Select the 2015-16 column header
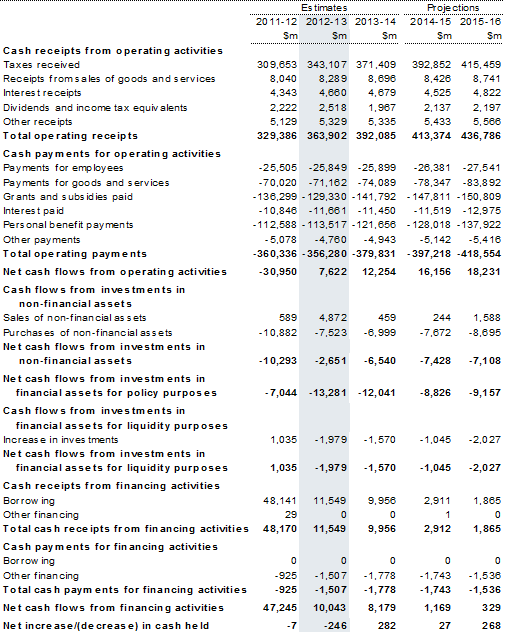The height and width of the screenshot is (632, 505). tap(481, 21)
